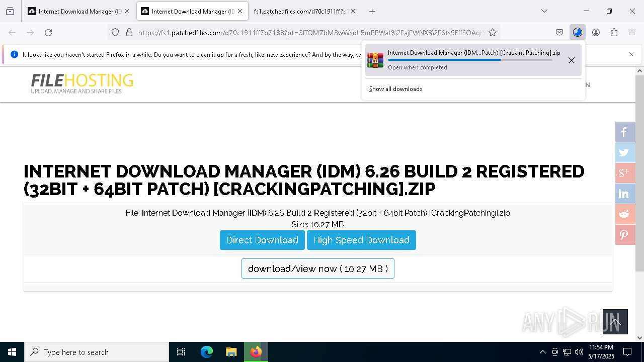Share page on LinkedIn
This screenshot has width=644, height=362.
[625, 194]
